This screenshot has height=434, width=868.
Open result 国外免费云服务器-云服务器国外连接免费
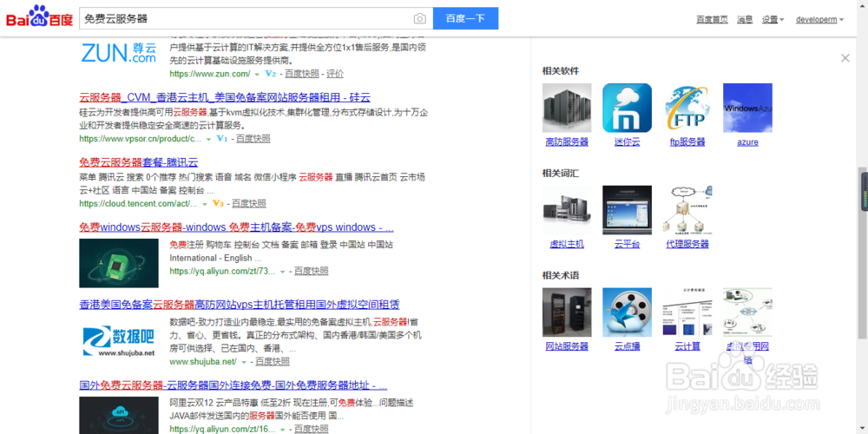pos(233,385)
